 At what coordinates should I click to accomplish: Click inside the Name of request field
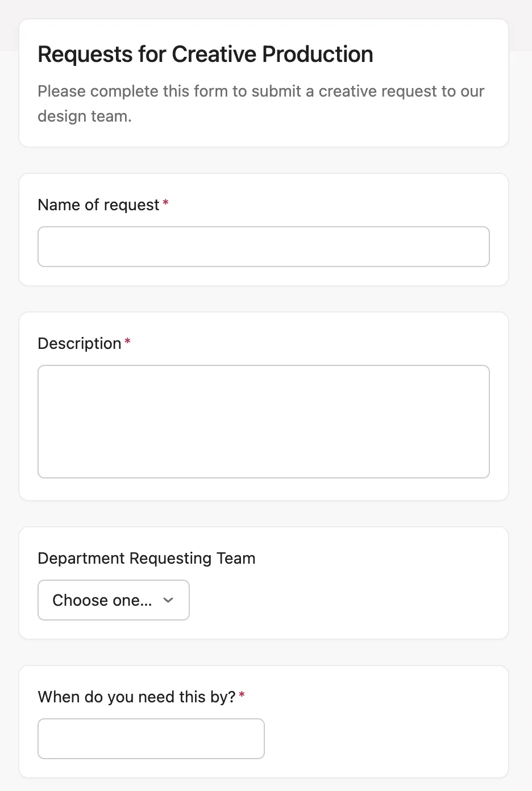[264, 247]
